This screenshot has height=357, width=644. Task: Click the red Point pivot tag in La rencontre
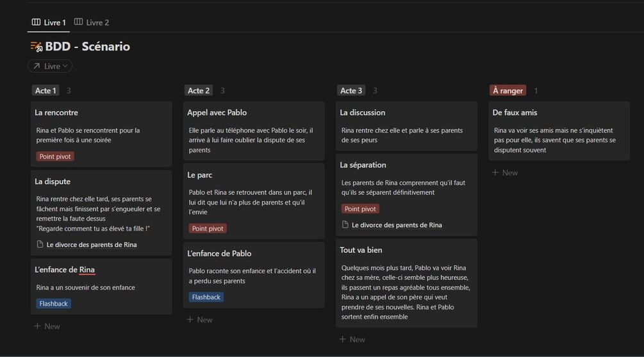(55, 156)
